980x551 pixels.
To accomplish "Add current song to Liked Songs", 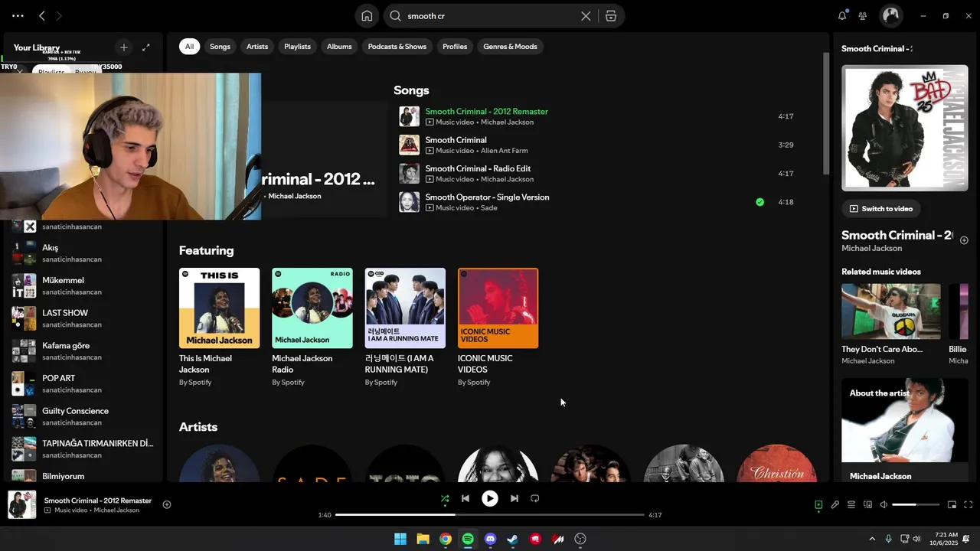I will 167,504.
